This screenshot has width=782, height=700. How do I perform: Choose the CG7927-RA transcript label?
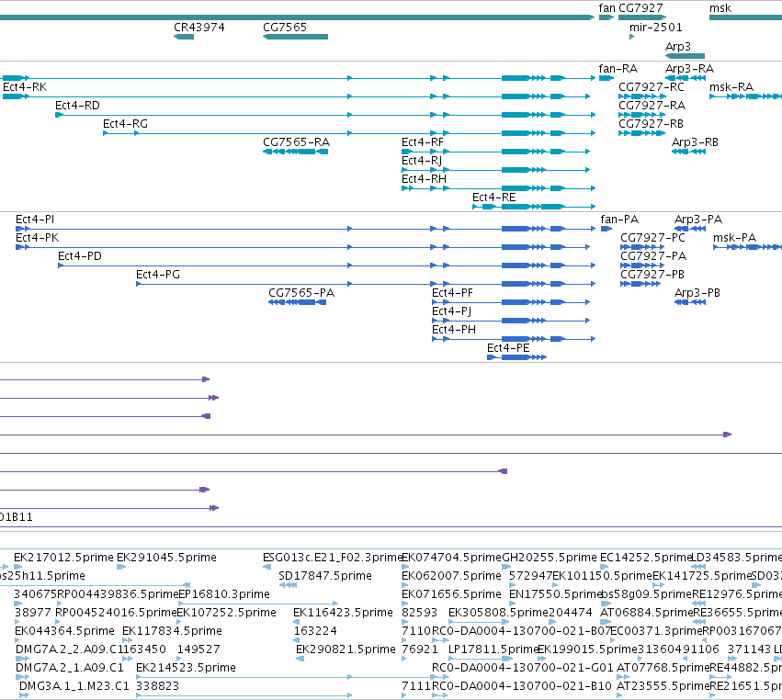pos(652,106)
